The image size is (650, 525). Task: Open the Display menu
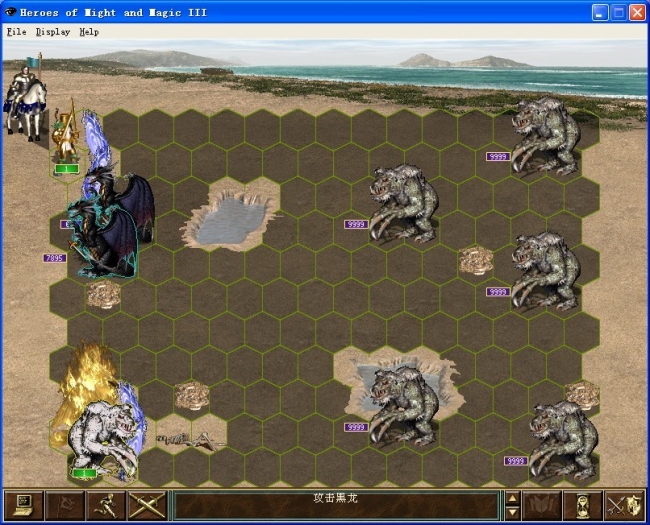53,32
